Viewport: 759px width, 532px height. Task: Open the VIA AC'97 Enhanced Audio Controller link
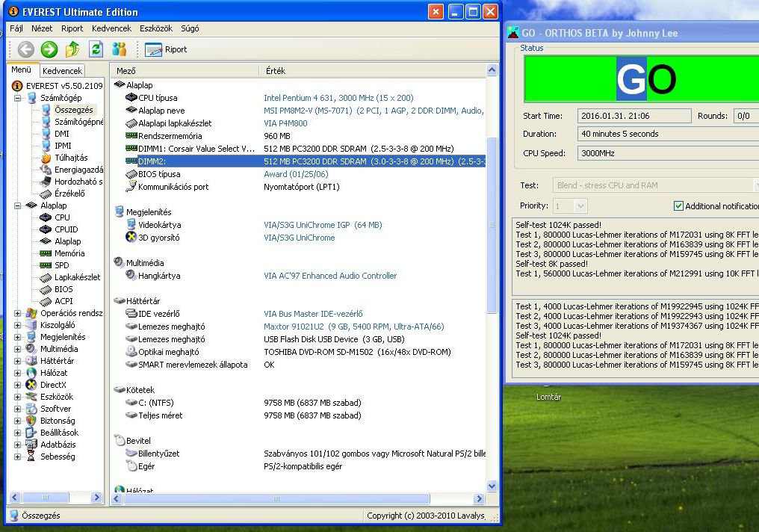click(x=330, y=276)
